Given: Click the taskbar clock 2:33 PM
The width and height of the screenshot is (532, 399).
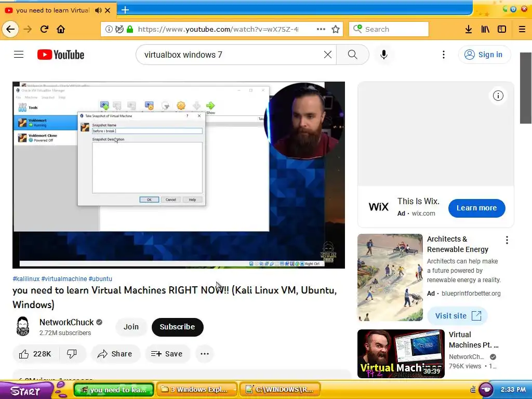Looking at the screenshot, I should 513,390.
